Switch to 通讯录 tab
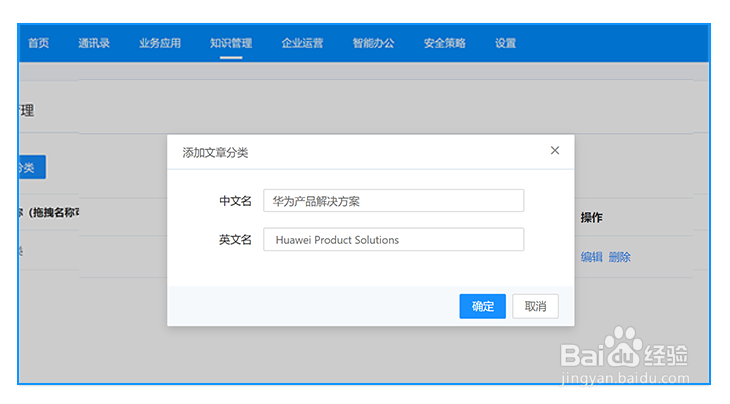This screenshot has width=730, height=404. [94, 43]
